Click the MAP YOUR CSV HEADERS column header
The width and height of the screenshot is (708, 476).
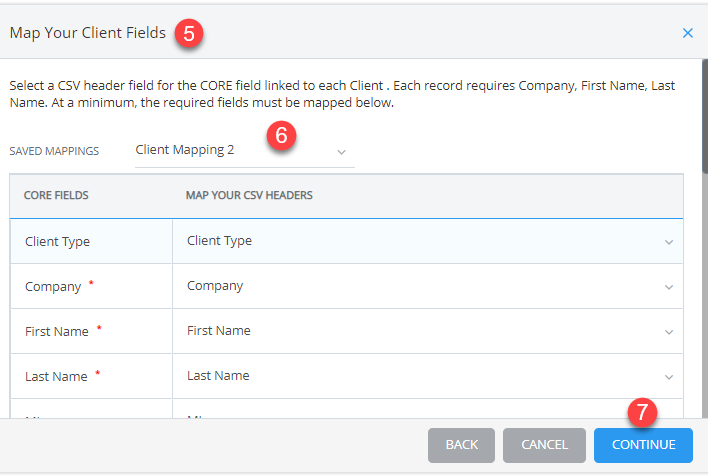[x=249, y=196]
